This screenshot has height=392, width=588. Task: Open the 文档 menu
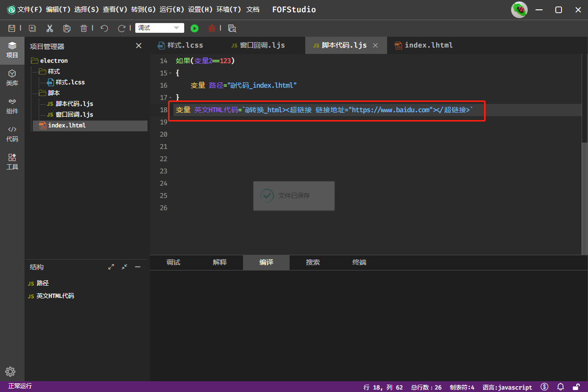pyautogui.click(x=253, y=10)
